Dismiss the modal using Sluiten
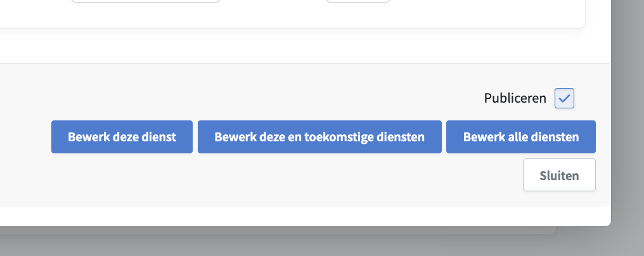 point(558,175)
